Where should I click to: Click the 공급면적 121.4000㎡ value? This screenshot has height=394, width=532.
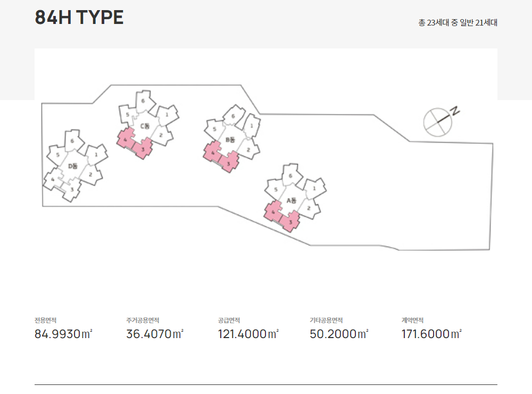click(248, 334)
